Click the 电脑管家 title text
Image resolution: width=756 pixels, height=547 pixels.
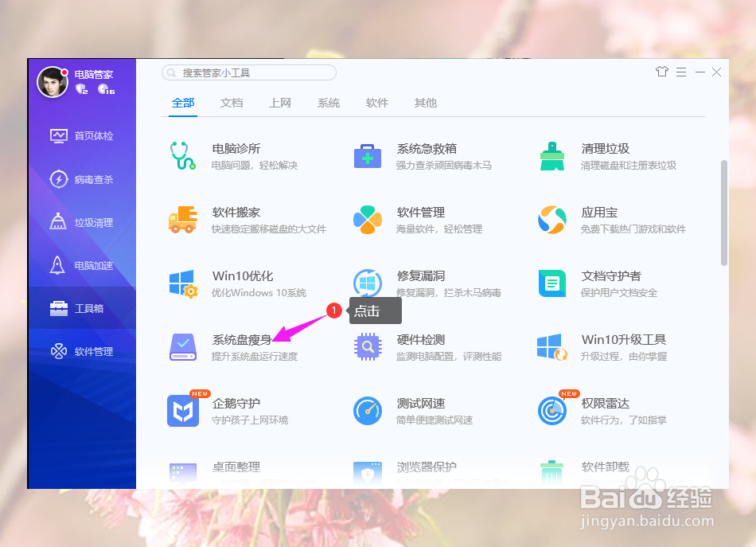point(94,74)
